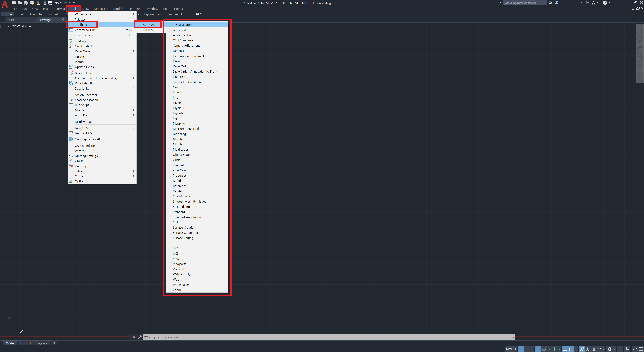Select Object Snap from toolbar list
This screenshot has width=644, height=352.
(181, 155)
